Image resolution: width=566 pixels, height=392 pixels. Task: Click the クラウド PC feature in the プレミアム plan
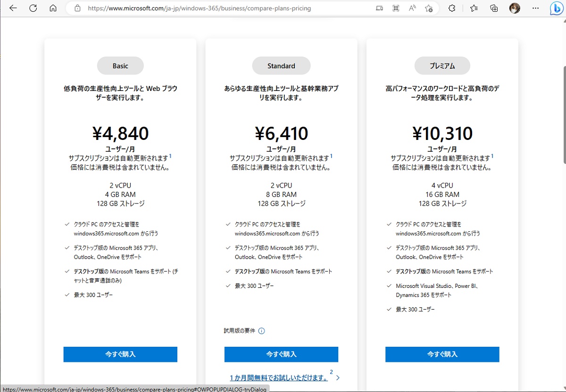[438, 229]
